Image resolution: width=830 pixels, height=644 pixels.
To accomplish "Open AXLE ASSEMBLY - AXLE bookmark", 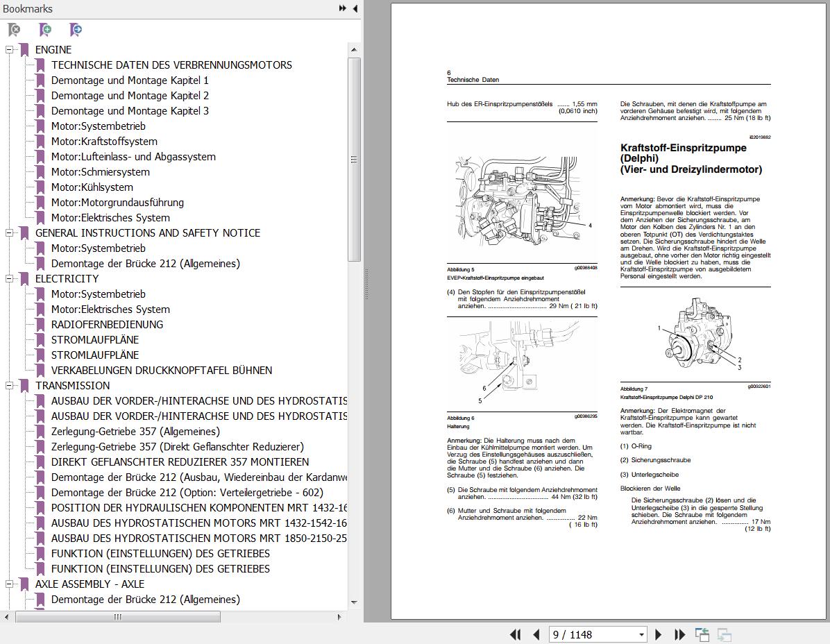I will point(90,584).
